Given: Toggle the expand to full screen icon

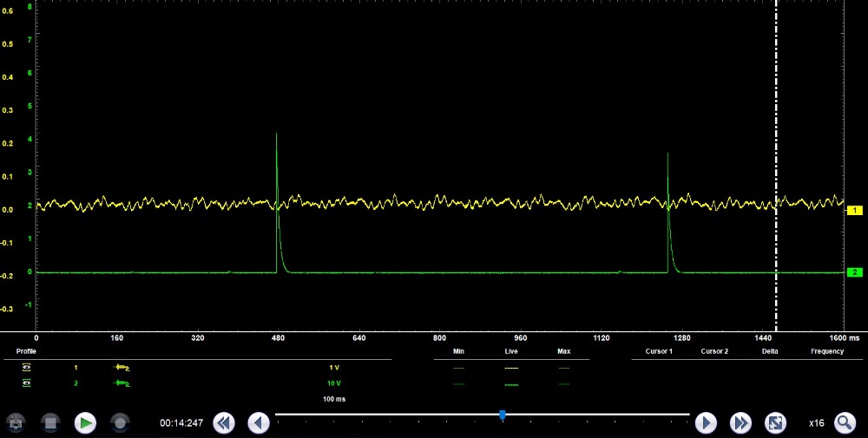Looking at the screenshot, I should tap(774, 422).
